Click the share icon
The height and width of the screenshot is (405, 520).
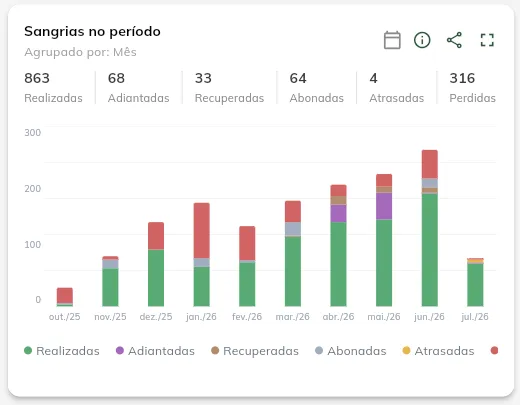point(454,40)
